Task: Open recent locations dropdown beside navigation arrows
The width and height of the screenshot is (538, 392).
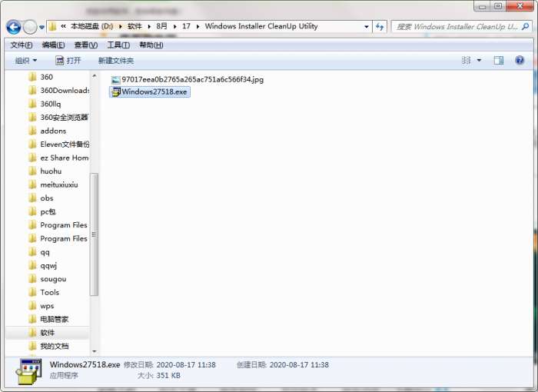Action: click(x=42, y=27)
